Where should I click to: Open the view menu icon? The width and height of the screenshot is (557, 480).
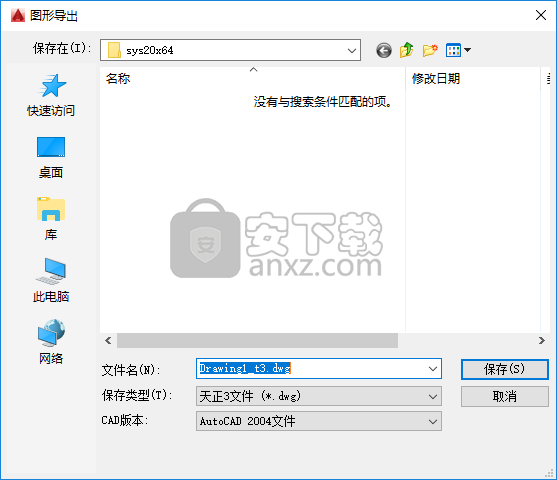click(x=458, y=50)
